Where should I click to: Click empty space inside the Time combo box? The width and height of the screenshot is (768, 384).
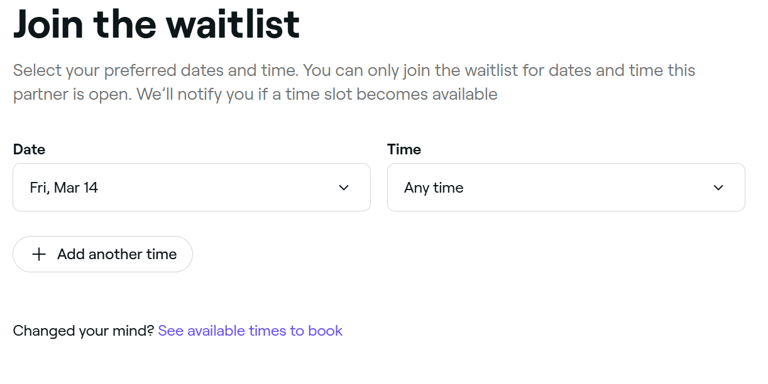(588, 188)
